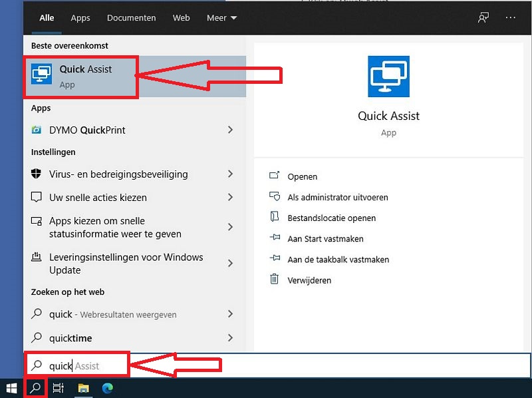Open the Quick Assist app icon
The image size is (532, 398).
[x=41, y=73]
